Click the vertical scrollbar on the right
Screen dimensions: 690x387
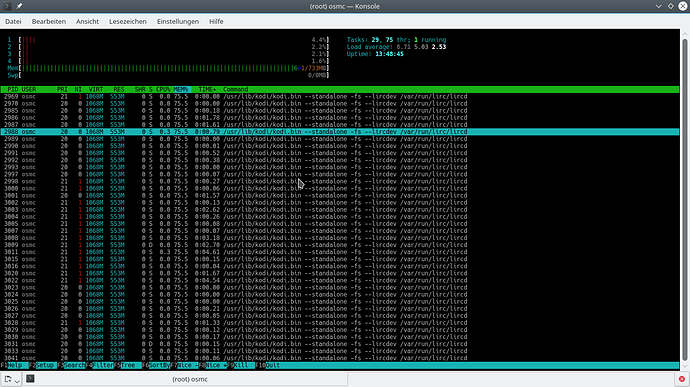tap(684, 198)
